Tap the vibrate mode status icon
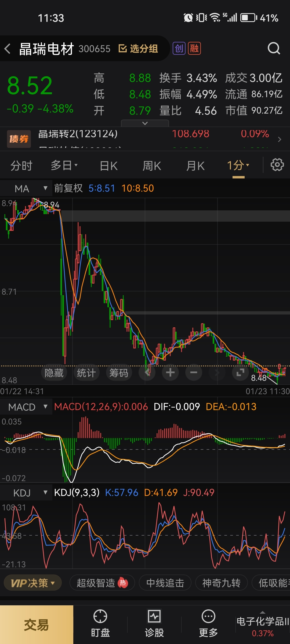The image size is (290, 644). [201, 18]
